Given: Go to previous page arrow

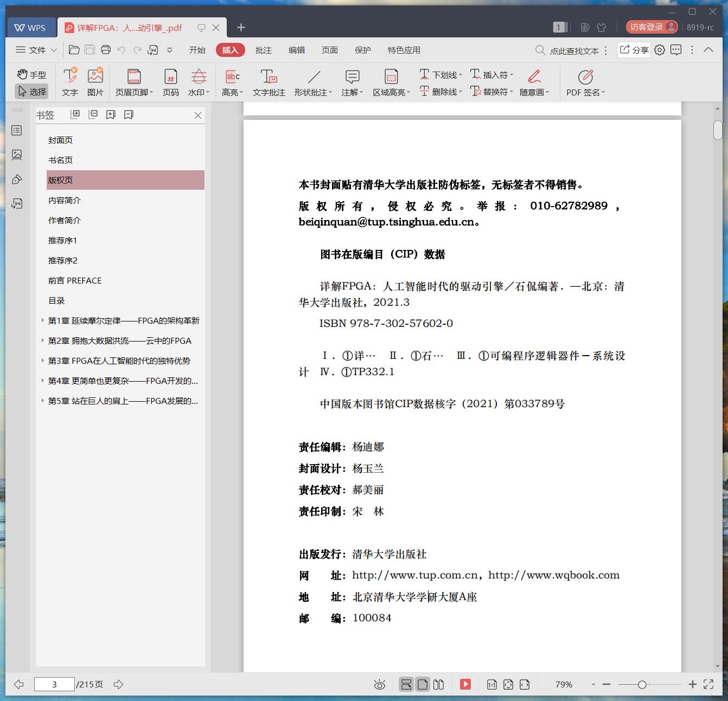Looking at the screenshot, I should 19,684.
